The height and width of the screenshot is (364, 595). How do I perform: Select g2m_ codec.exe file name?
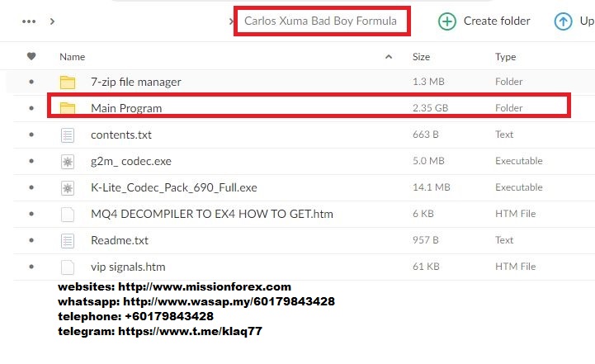point(131,161)
